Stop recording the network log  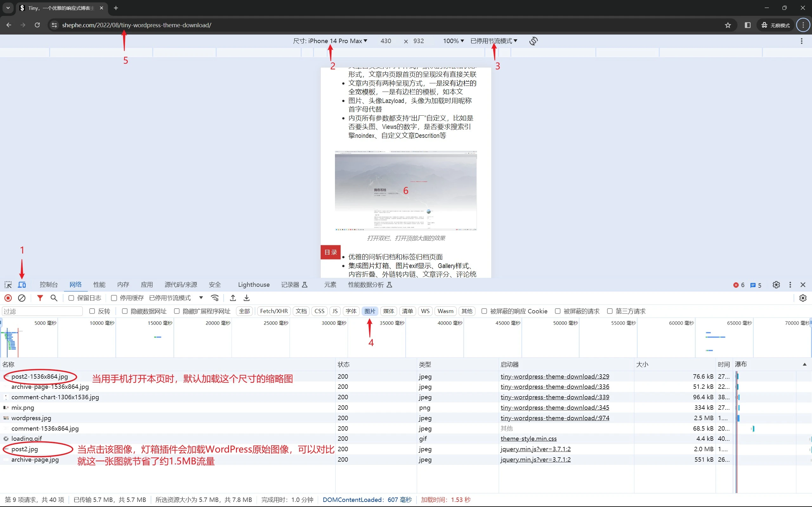point(8,298)
